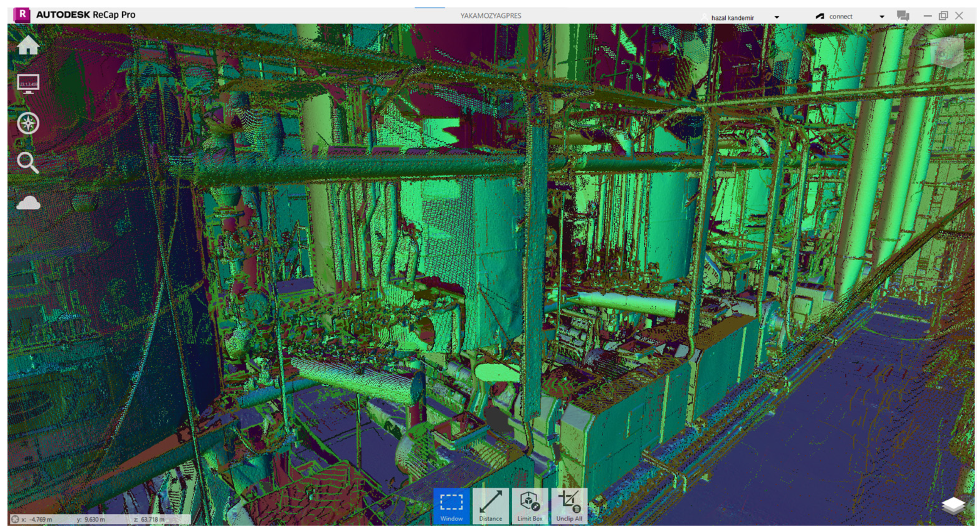
Task: Open the Navigation compass tool
Action: [x=28, y=123]
